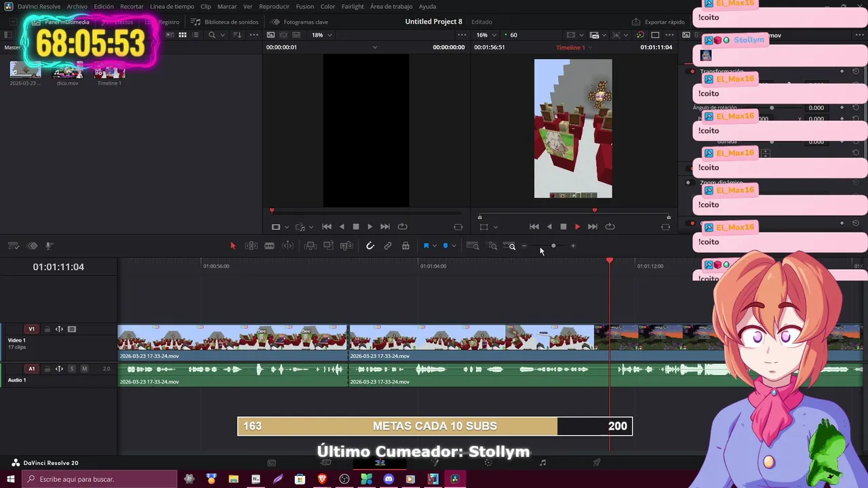868x488 pixels.
Task: Play reverse in the timeline viewer
Action: point(549,227)
